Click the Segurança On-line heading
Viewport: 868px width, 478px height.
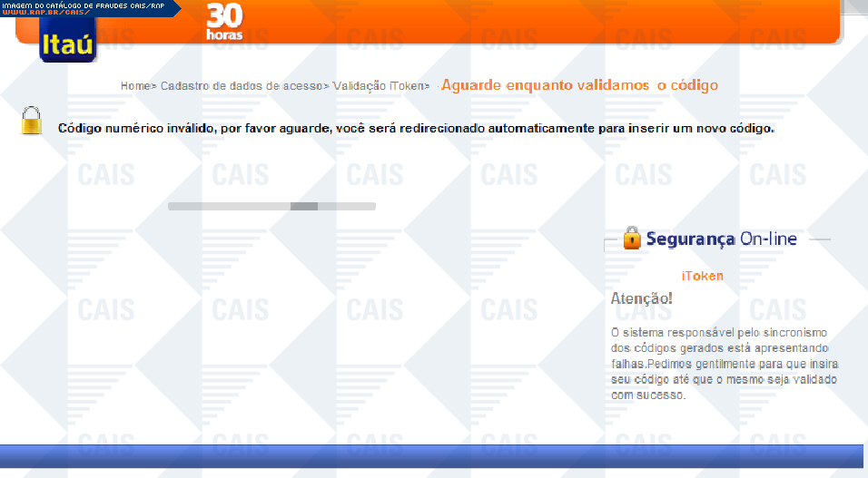pos(721,239)
